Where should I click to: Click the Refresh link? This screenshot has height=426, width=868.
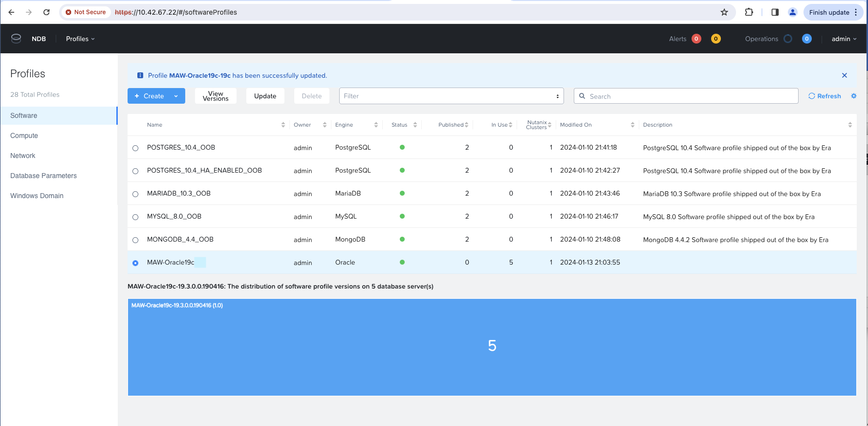(825, 96)
